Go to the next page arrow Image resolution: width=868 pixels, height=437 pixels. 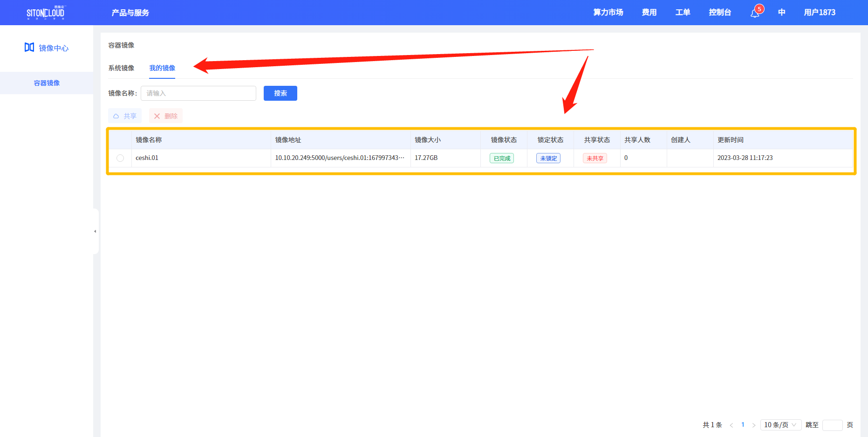click(753, 425)
